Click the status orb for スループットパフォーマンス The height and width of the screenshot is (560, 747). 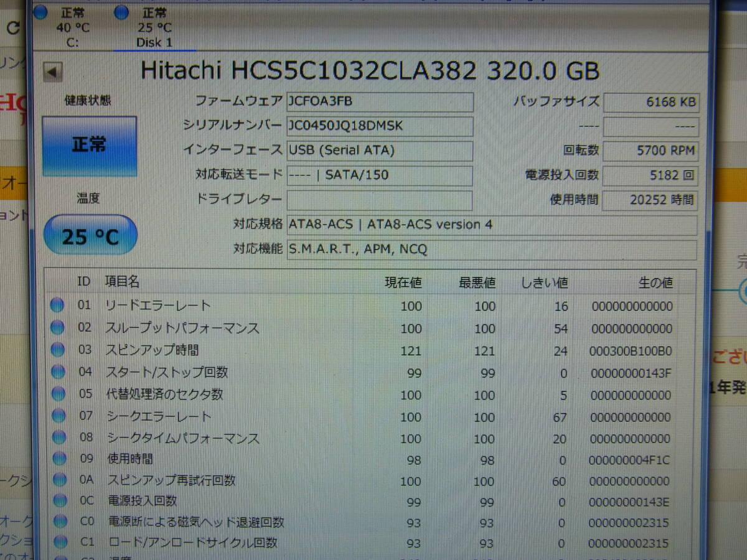pyautogui.click(x=57, y=327)
